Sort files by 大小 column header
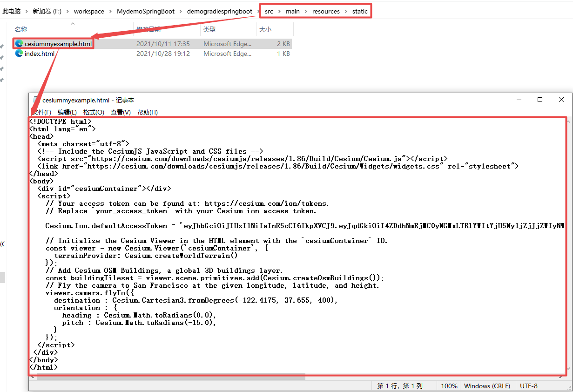Screen dimensions: 573x392 (x=265, y=29)
